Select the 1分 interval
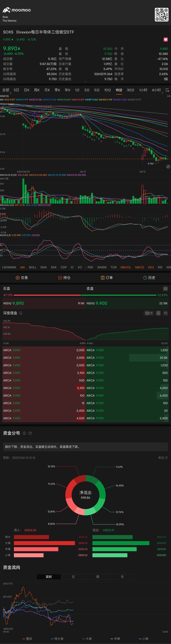Screen dimensions: 171x644 [x=77, y=90]
